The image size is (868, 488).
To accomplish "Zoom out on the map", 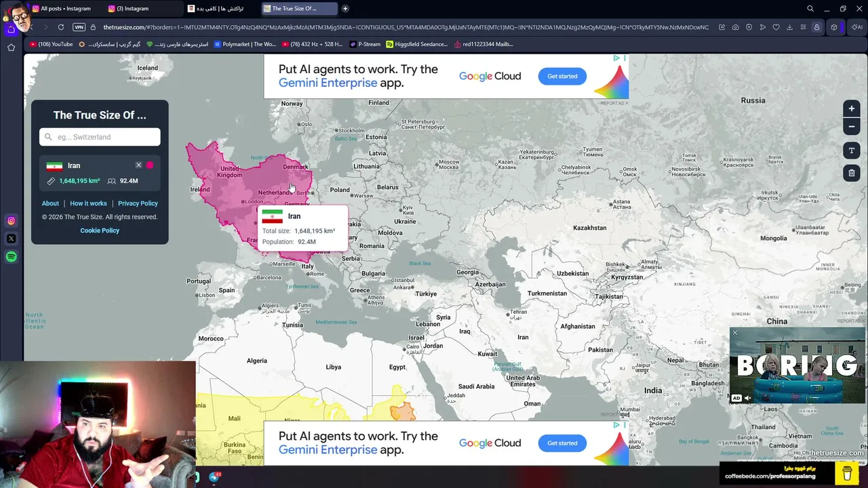I will click(852, 127).
